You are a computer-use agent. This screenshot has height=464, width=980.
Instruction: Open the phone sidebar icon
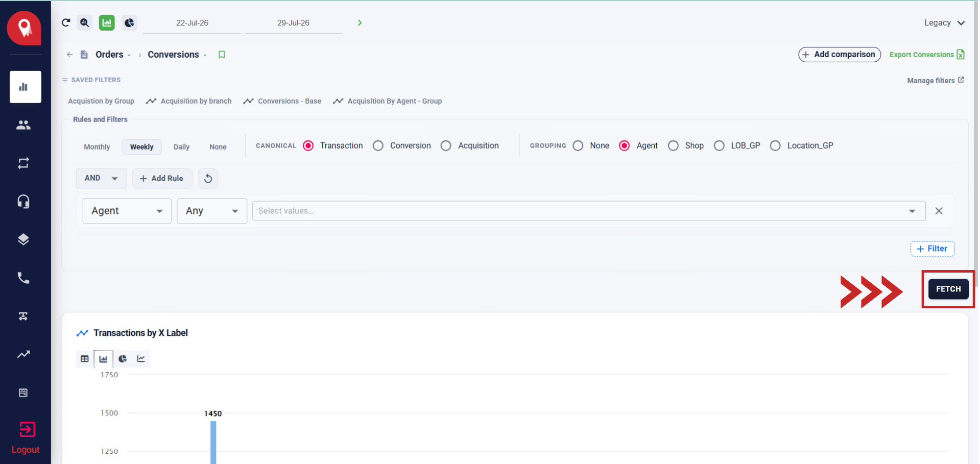(x=23, y=278)
